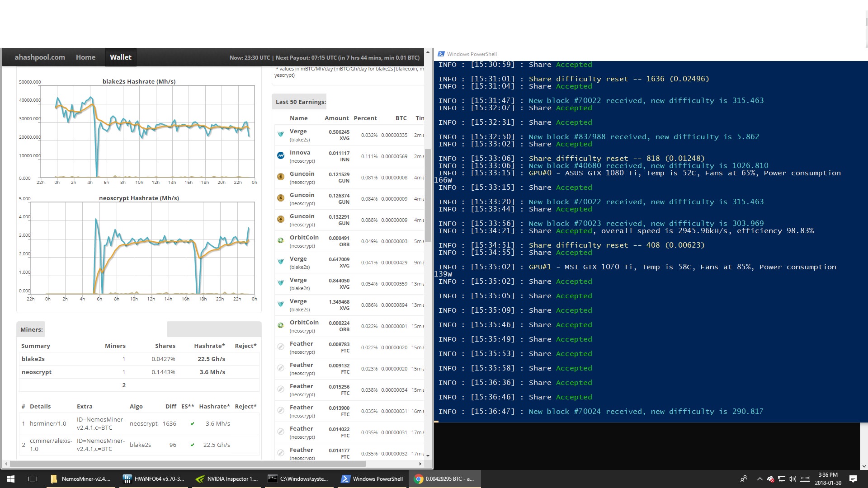The height and width of the screenshot is (488, 868).
Task: Open the touch keyboard tray icon
Action: [x=805, y=479]
